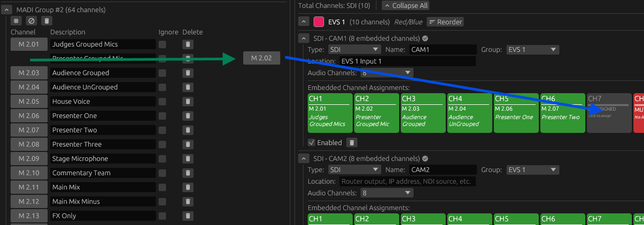Open the Audio Channels dropdown for CAM2
The image size is (644, 225).
pyautogui.click(x=387, y=193)
